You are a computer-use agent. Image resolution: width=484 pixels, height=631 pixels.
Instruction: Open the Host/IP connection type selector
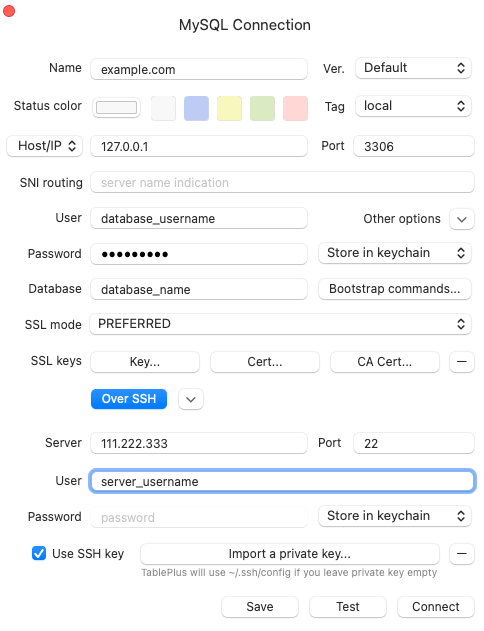tap(45, 146)
